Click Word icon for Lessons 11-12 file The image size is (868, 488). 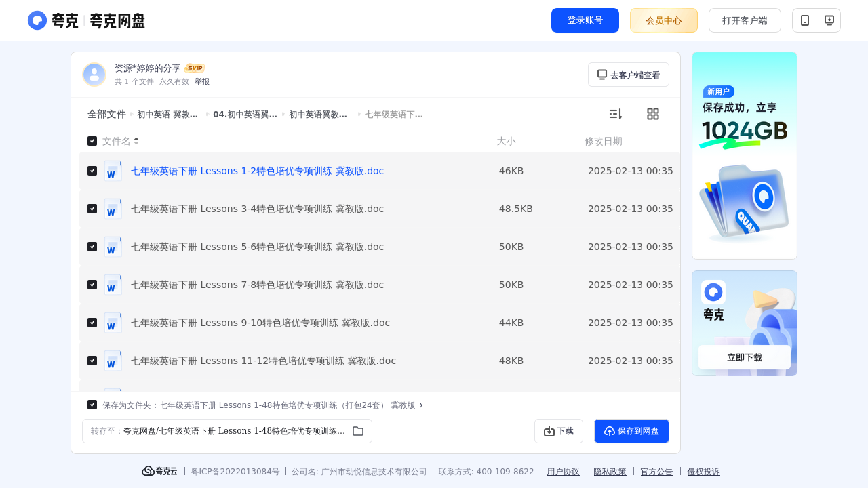click(x=113, y=361)
